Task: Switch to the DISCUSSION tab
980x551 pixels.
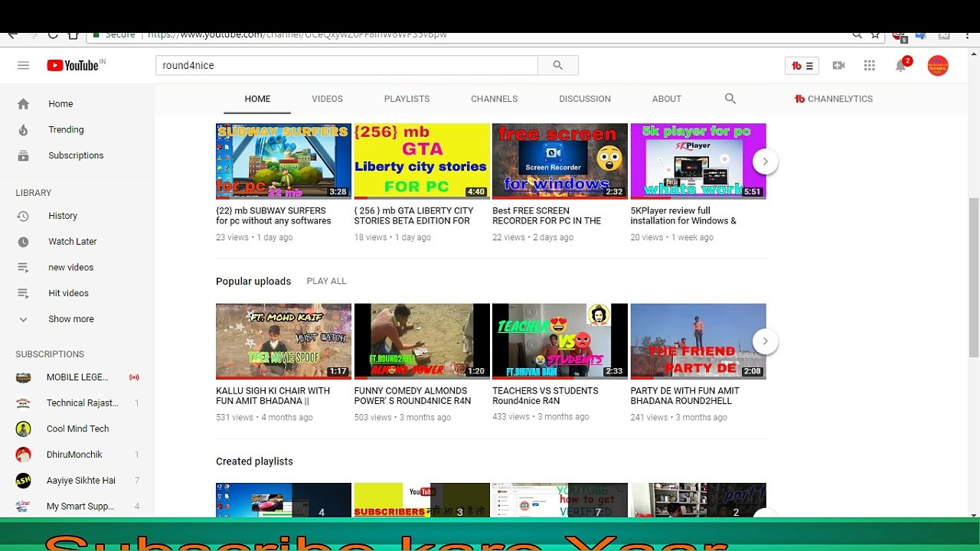Action: point(585,99)
